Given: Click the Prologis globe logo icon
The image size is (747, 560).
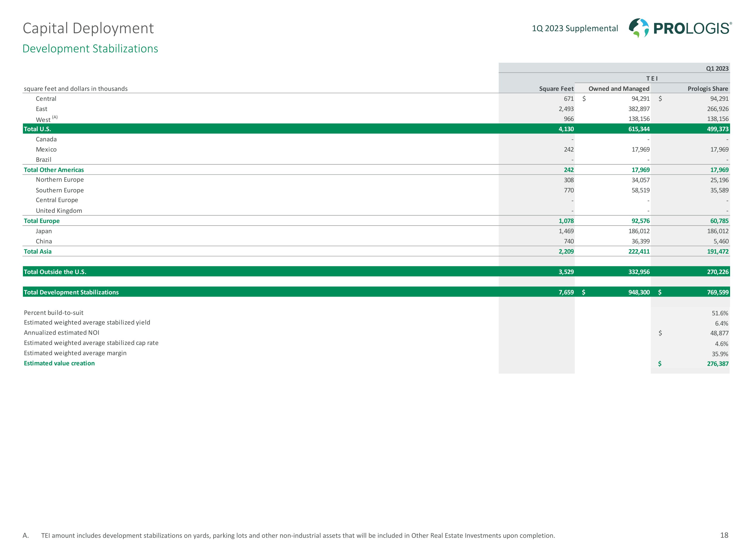Looking at the screenshot, I should pyautogui.click(x=638, y=28).
